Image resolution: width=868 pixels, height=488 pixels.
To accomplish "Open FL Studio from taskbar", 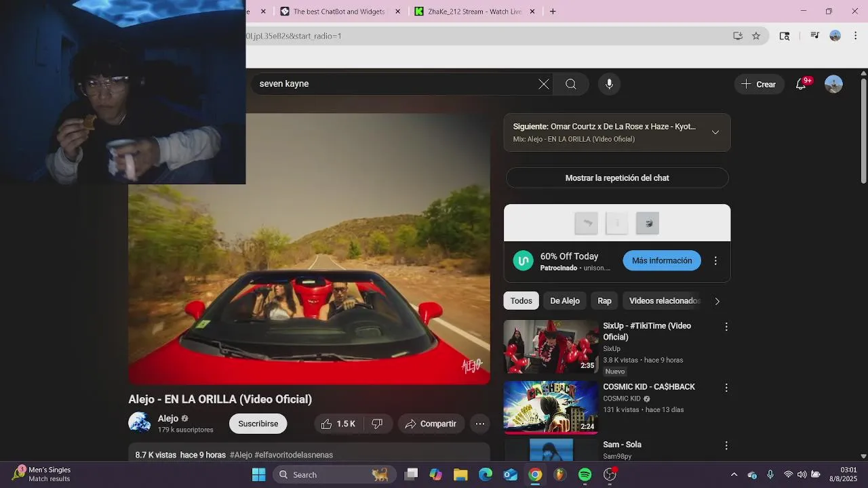I will click(x=560, y=474).
